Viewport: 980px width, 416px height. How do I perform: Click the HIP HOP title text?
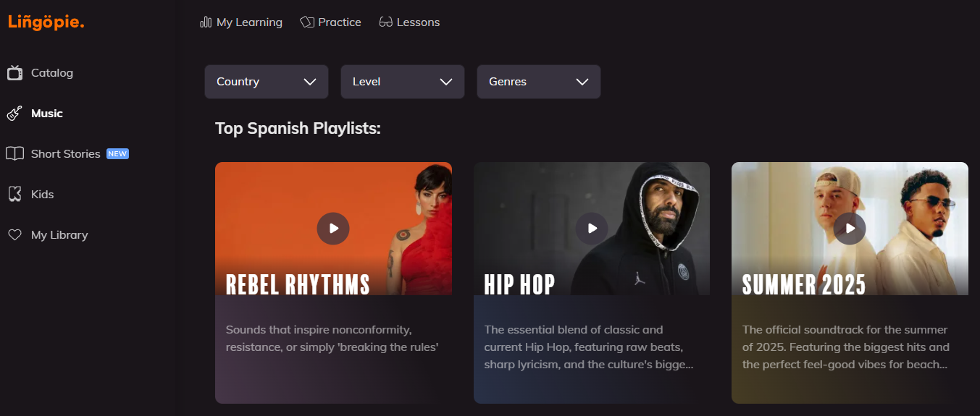(519, 284)
